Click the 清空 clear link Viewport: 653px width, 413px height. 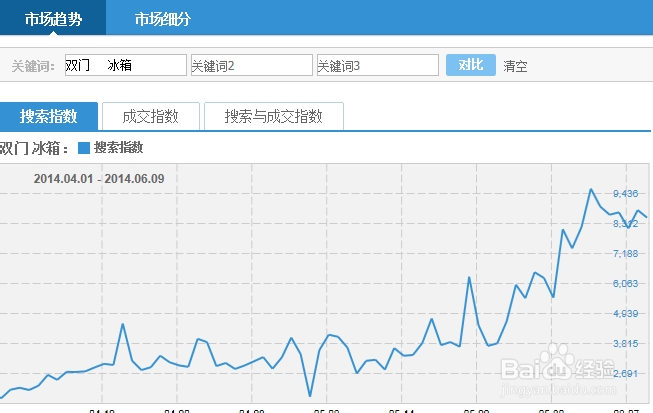pyautogui.click(x=515, y=66)
